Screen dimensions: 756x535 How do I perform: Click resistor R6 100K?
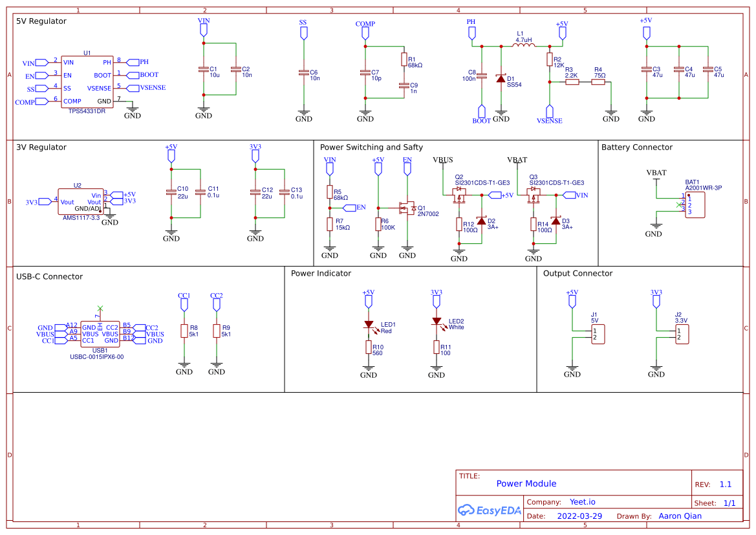(x=378, y=224)
